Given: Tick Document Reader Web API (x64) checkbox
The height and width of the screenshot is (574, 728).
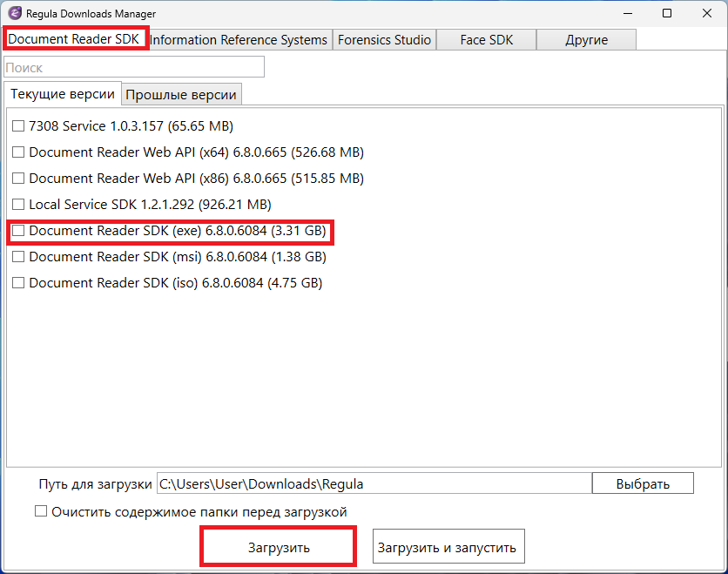Looking at the screenshot, I should 18,152.
